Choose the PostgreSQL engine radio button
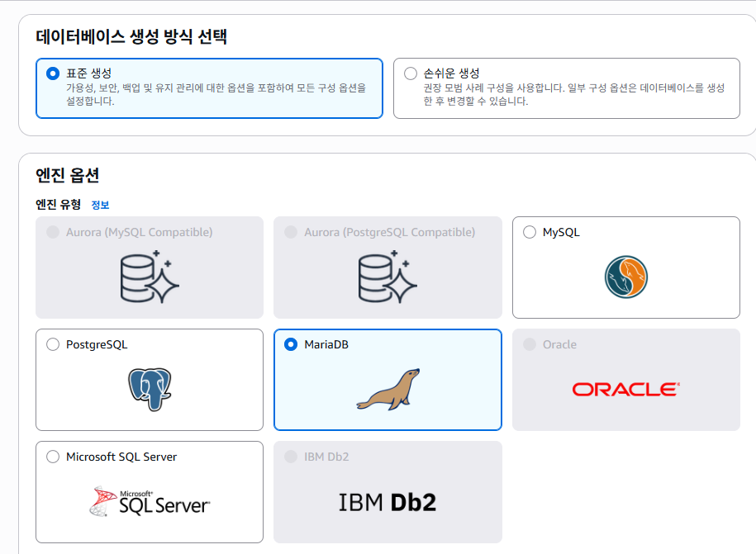 (53, 344)
